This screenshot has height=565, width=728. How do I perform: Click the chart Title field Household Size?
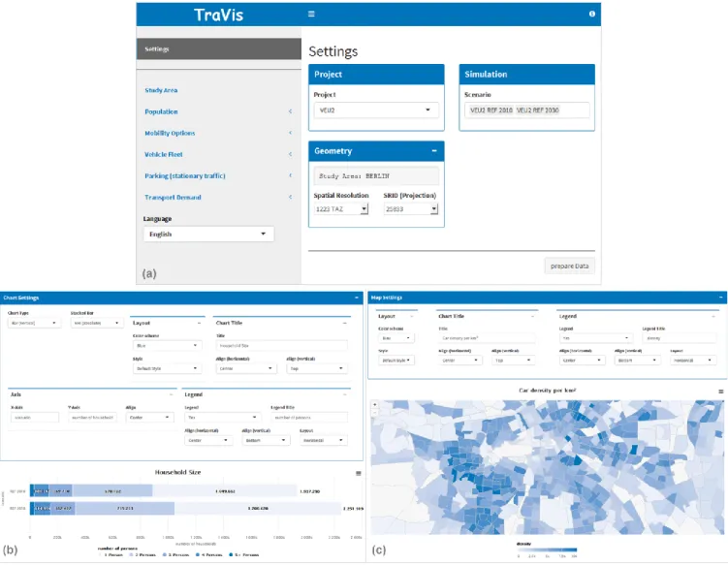(281, 345)
